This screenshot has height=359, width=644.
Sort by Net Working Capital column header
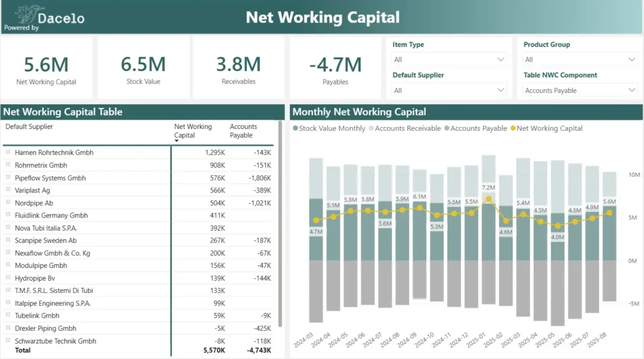point(193,131)
